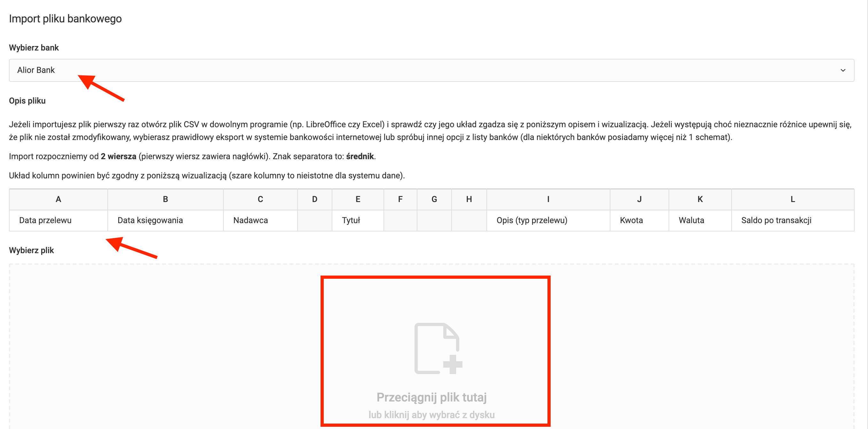Click the 'Tytuł' column cell
Image resolution: width=868 pixels, height=429 pixels.
[x=351, y=220]
